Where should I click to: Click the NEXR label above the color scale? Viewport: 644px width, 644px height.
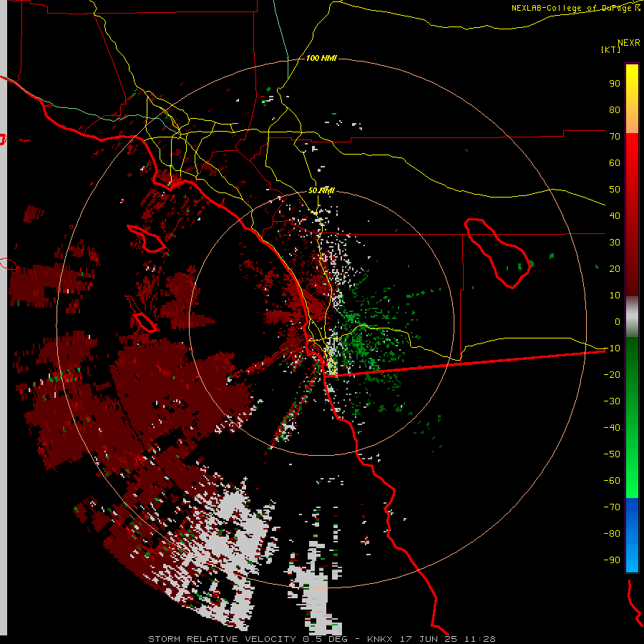coord(629,43)
